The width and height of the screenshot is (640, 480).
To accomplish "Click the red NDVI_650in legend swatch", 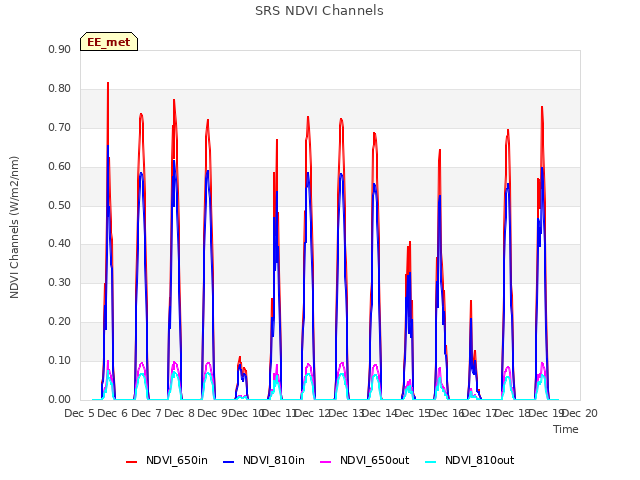I will pos(131,461).
